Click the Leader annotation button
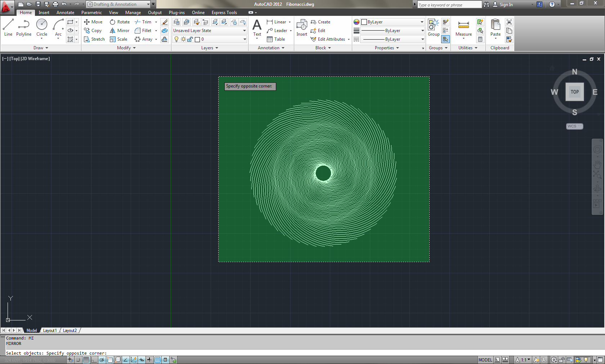The height and width of the screenshot is (364, 605). pos(277,31)
